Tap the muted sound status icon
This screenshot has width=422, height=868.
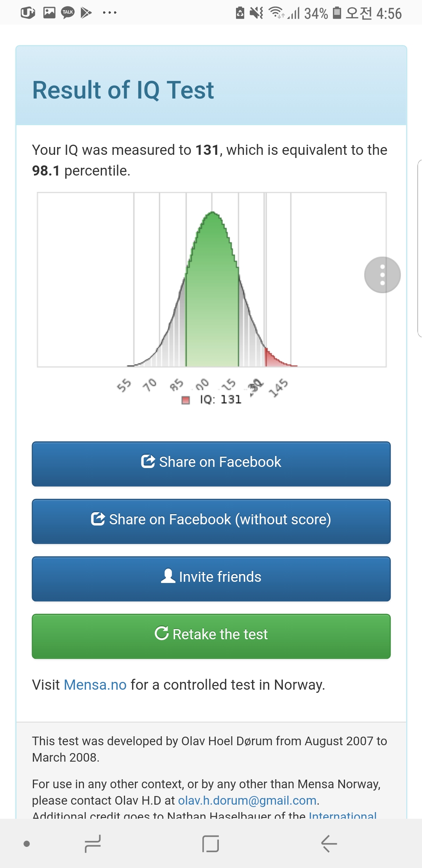click(256, 13)
